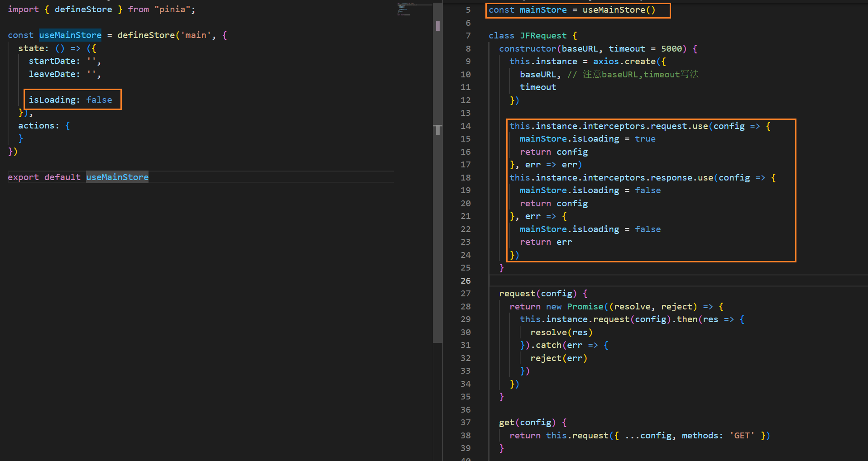868x461 pixels.
Task: Click the 'pinia' import string
Action: (173, 10)
